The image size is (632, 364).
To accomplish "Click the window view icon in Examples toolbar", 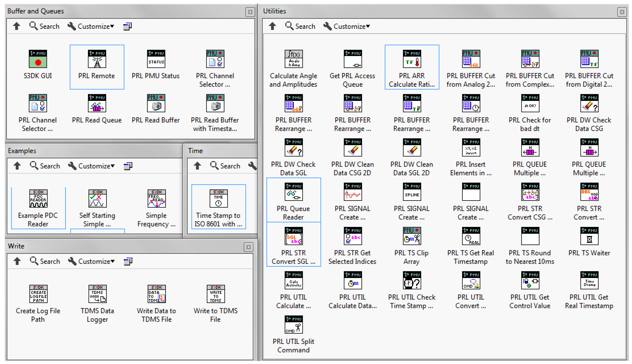I will [128, 166].
